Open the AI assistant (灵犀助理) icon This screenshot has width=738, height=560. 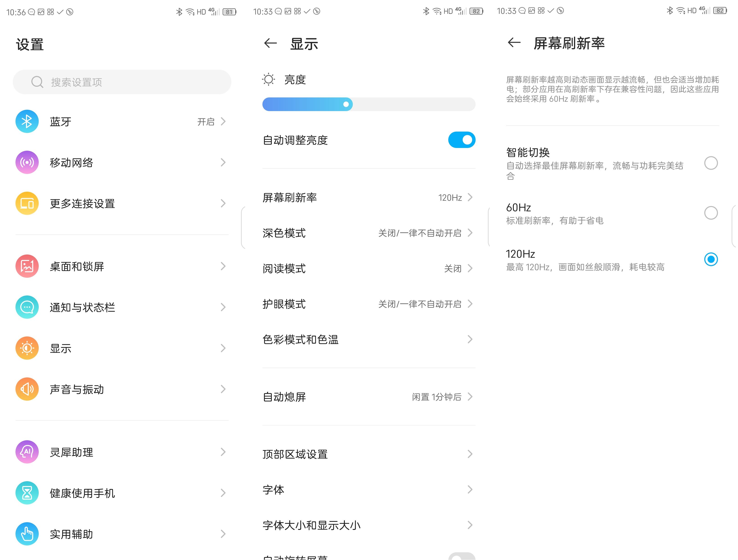[x=27, y=452]
